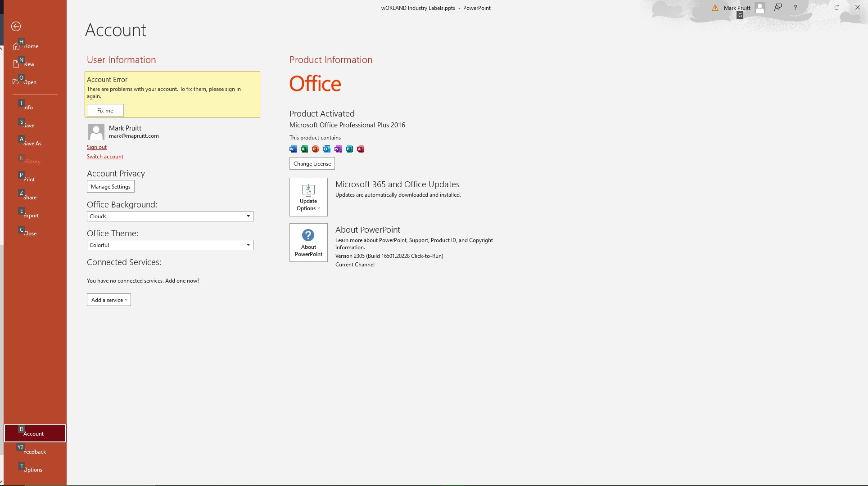Switch to the Feedback section in sidebar

[34, 451]
